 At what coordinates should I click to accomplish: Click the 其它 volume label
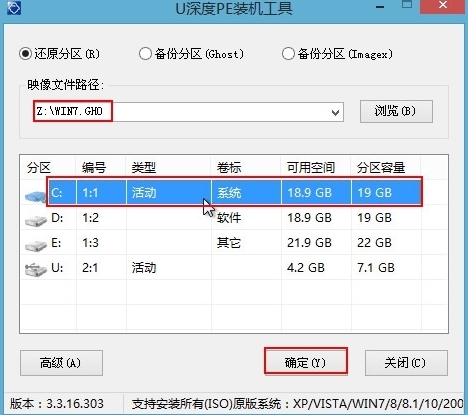(x=229, y=243)
